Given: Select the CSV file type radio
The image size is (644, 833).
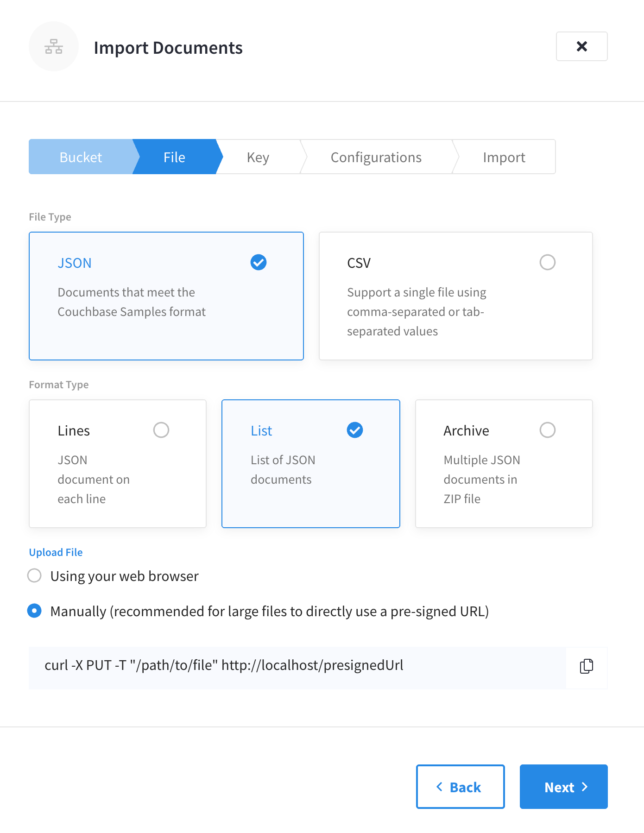Looking at the screenshot, I should pos(547,262).
